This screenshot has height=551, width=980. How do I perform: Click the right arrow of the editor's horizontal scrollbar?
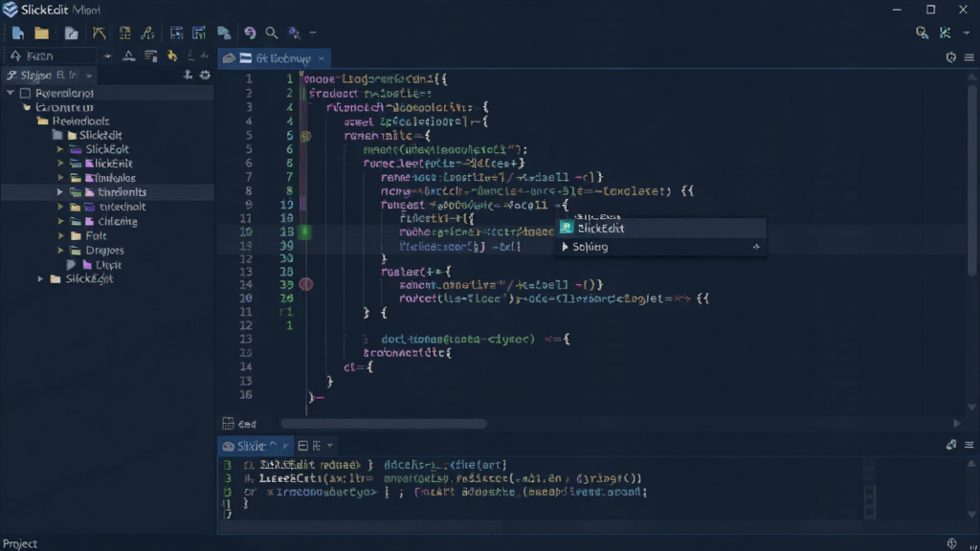tap(956, 424)
